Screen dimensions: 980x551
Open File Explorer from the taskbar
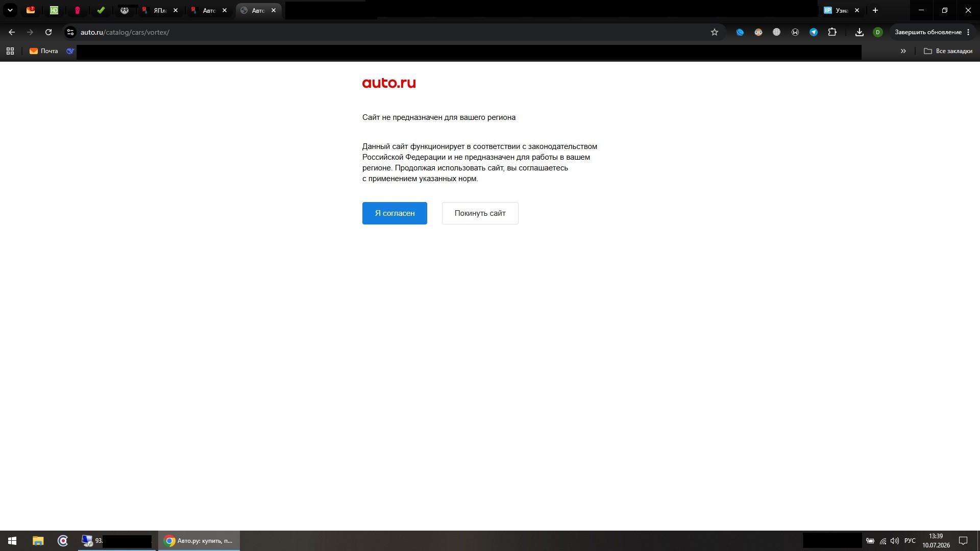point(38,541)
